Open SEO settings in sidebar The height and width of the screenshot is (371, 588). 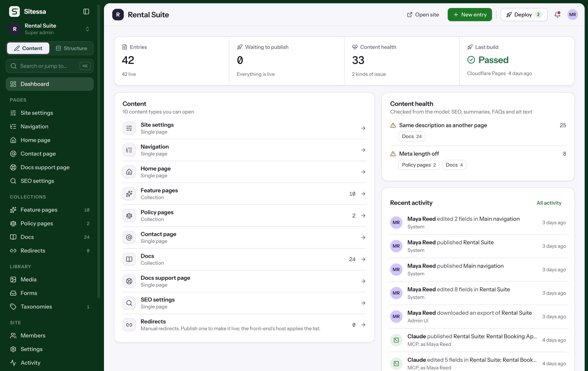[50, 181]
